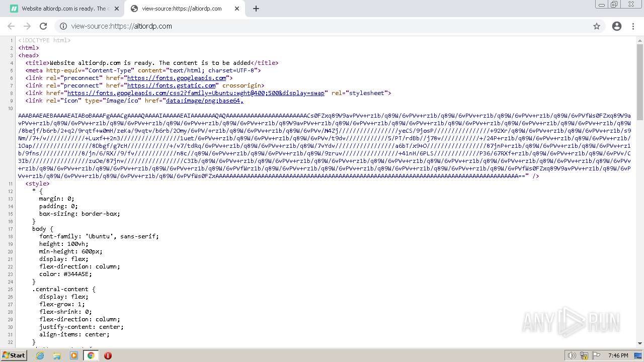Open the Windows Start menu
This screenshot has width=644, height=362.
[x=14, y=355]
